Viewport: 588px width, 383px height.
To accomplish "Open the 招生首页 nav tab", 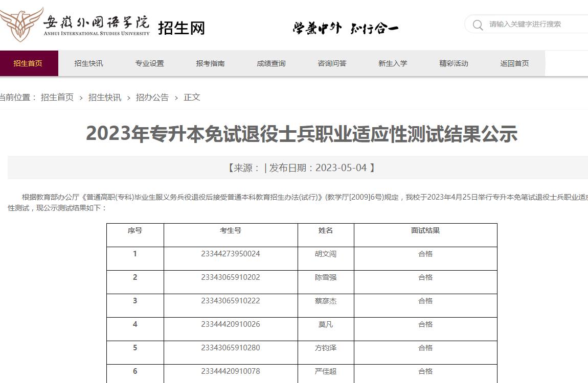I will tap(28, 63).
